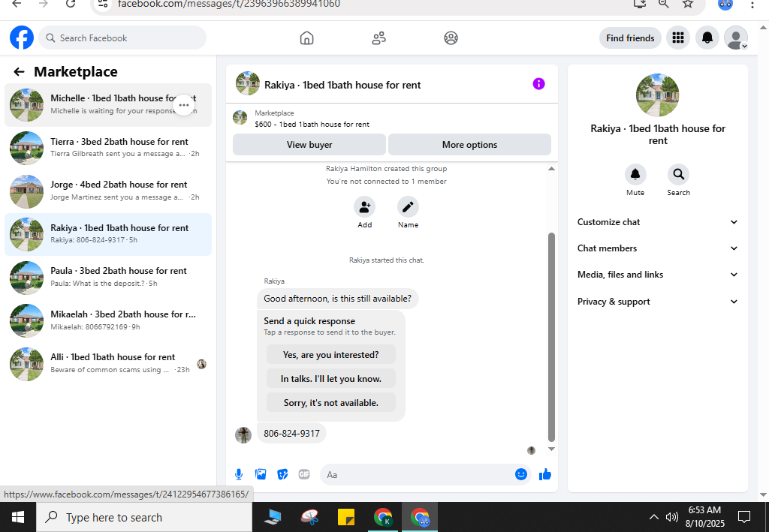Bookmark this page with the star
The width and height of the screenshot is (769, 532).
click(688, 4)
